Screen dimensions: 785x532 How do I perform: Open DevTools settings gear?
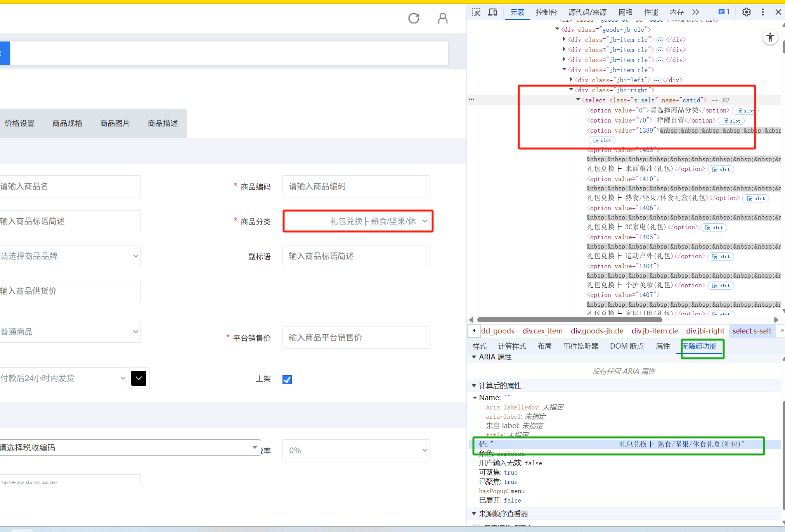pyautogui.click(x=746, y=12)
